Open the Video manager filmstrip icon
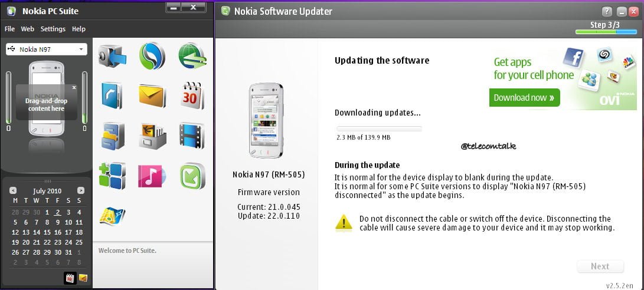This screenshot has width=644, height=290. click(x=192, y=136)
